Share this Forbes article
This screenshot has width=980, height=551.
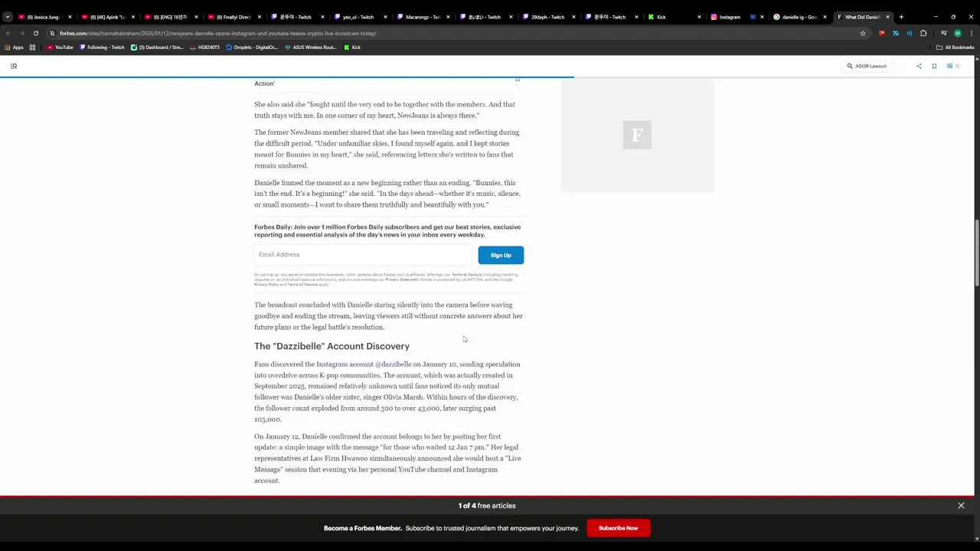[x=919, y=66]
